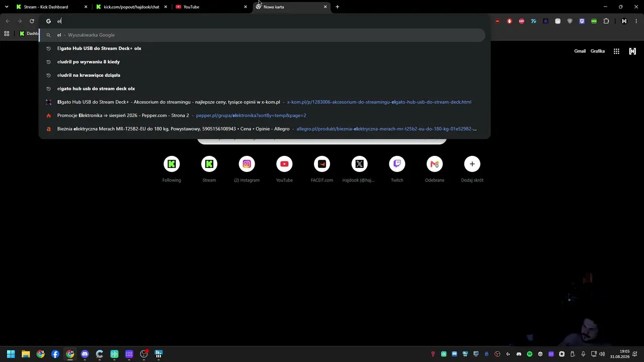The height and width of the screenshot is (362, 644).
Task: Click the AdBlock red hand extension
Action: pyautogui.click(x=509, y=21)
